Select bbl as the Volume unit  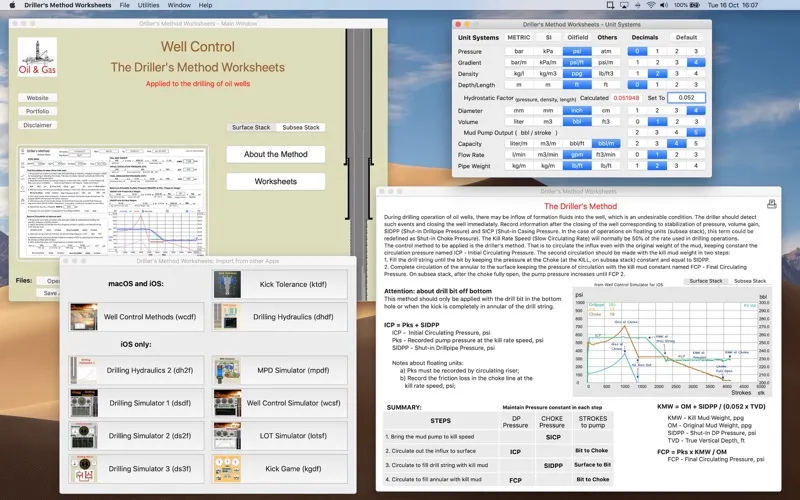click(577, 121)
